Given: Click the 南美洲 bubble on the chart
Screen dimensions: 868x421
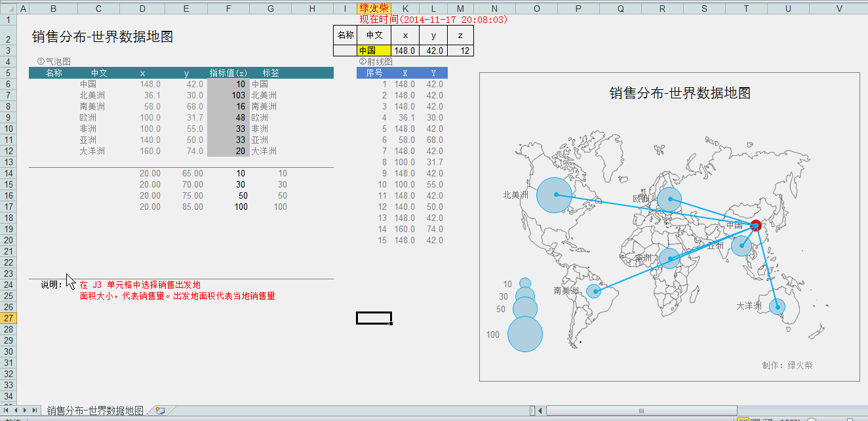Looking at the screenshot, I should (x=593, y=291).
